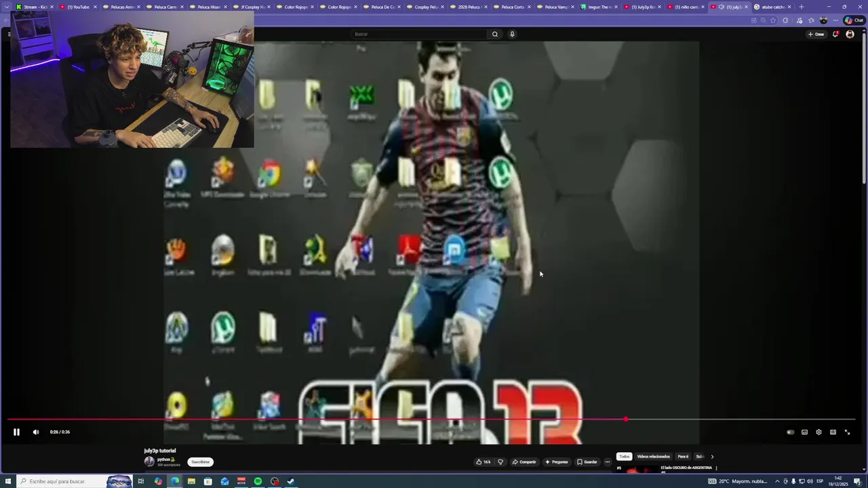The width and height of the screenshot is (868, 488).
Task: Open the python channel avatar
Action: pos(149,462)
